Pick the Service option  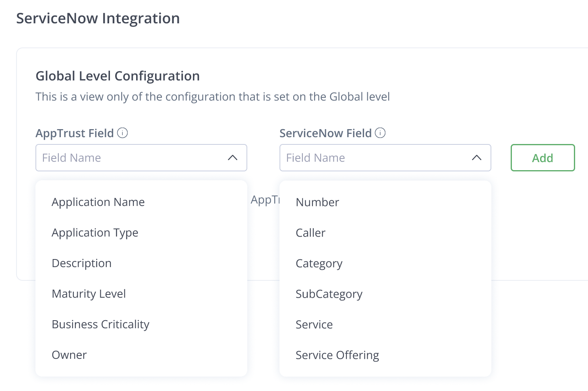314,324
